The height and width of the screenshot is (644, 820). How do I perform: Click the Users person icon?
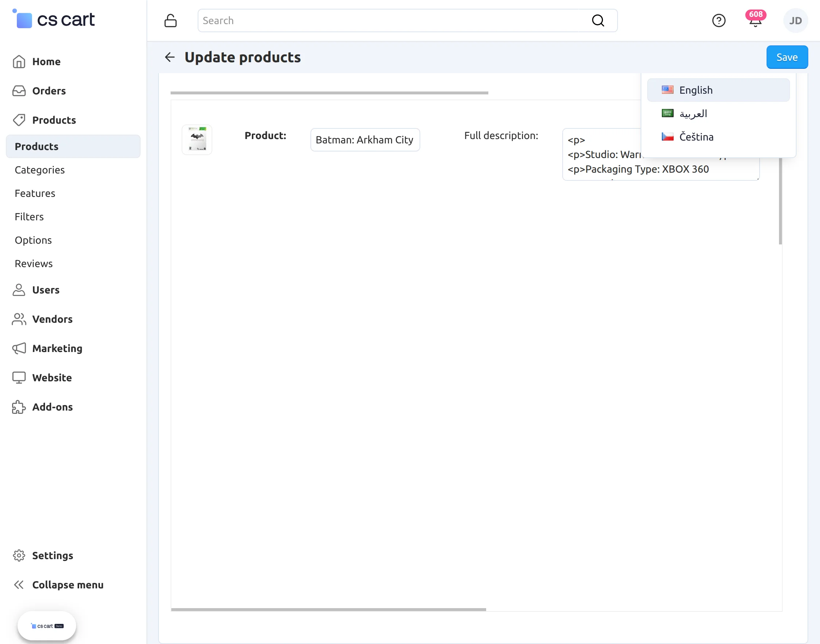pyautogui.click(x=19, y=290)
